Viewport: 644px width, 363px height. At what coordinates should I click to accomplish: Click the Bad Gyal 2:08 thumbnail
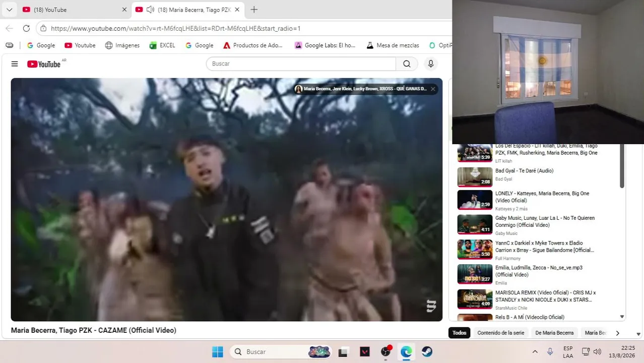475,177
